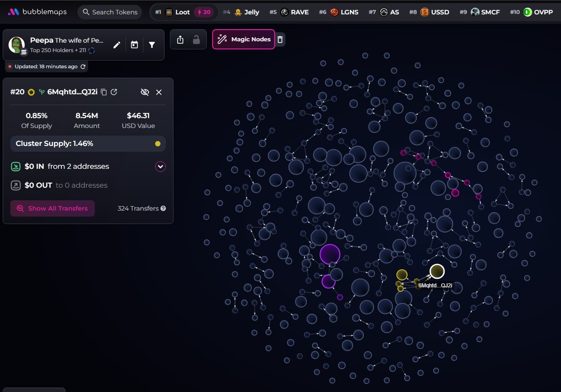This screenshot has height=392, width=561.
Task: Toggle the Magic Nodes mode
Action: pos(244,40)
